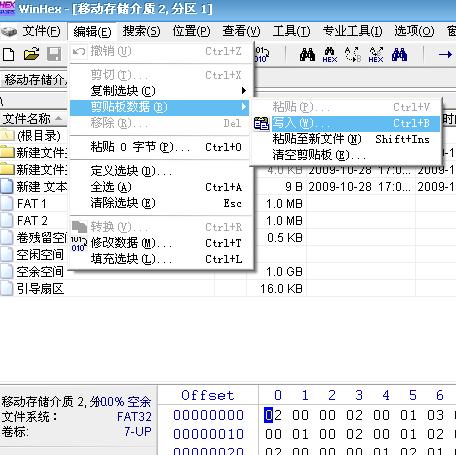This screenshot has height=455, width=456.
Task: Click offset 00000000 in hex view
Action: [x=208, y=415]
